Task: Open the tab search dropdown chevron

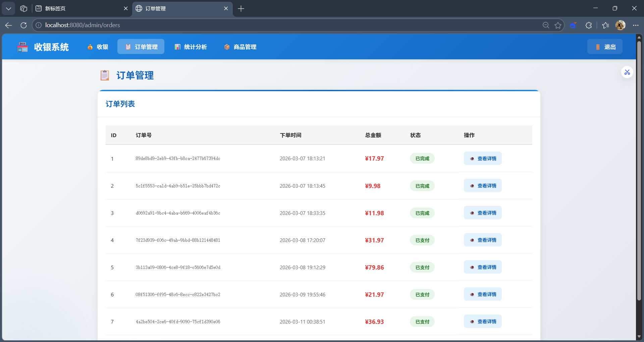Action: (8, 8)
